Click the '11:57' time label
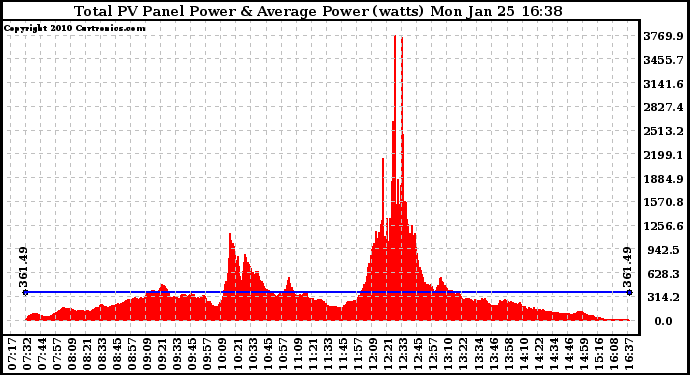Viewport: 690px width, 375px height. click(x=358, y=354)
